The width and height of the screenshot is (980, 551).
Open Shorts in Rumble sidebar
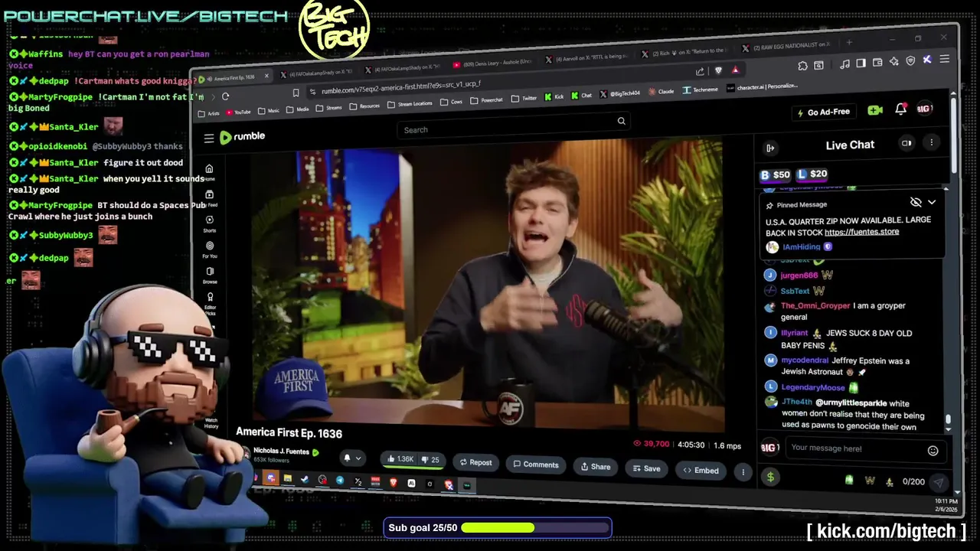pyautogui.click(x=209, y=223)
